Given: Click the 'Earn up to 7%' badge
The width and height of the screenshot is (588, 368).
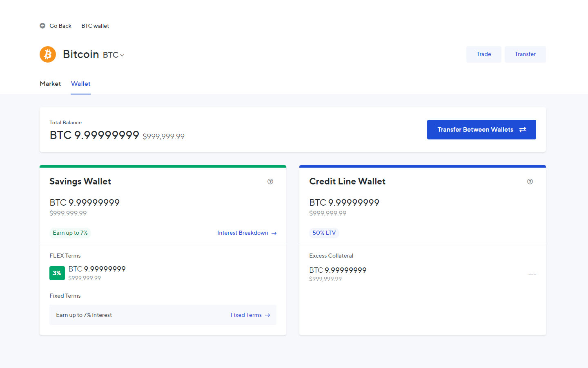Looking at the screenshot, I should pyautogui.click(x=70, y=233).
